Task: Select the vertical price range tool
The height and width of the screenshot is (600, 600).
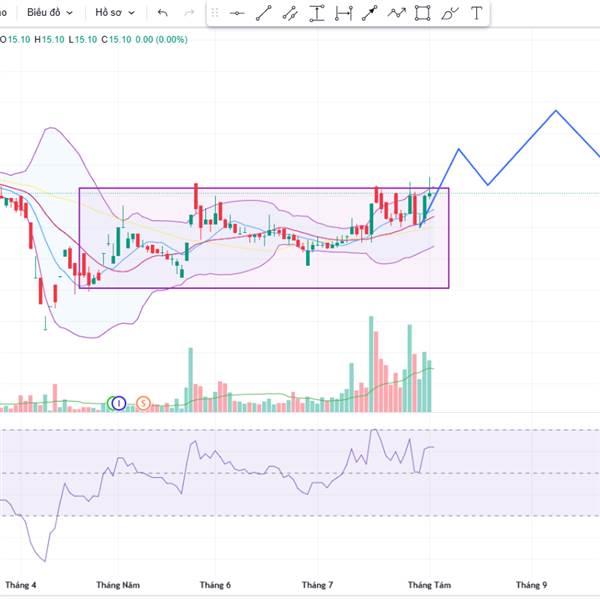Action: [x=317, y=13]
